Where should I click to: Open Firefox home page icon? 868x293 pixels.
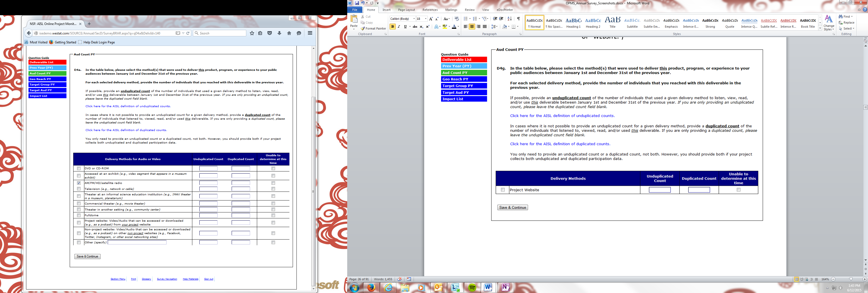coord(289,33)
